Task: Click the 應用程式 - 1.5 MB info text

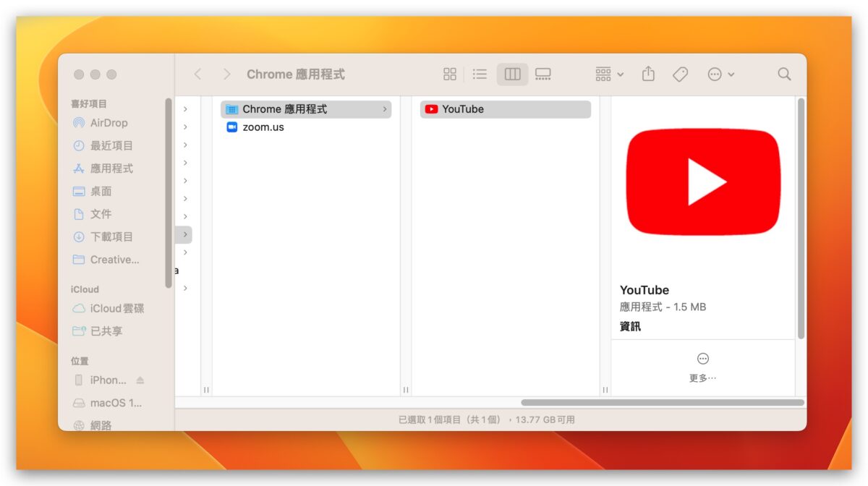Action: (x=663, y=307)
